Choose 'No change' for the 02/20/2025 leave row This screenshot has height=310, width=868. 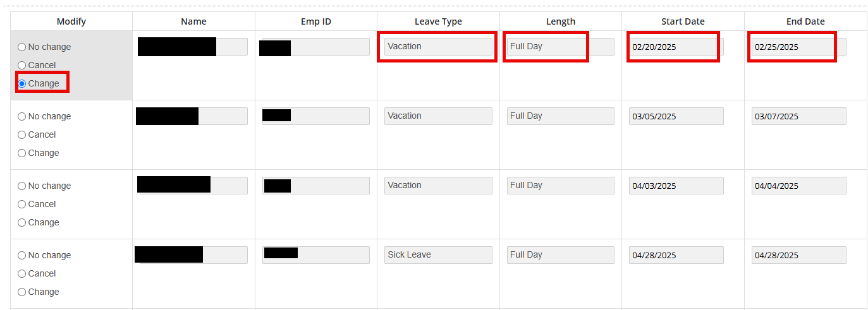point(22,47)
